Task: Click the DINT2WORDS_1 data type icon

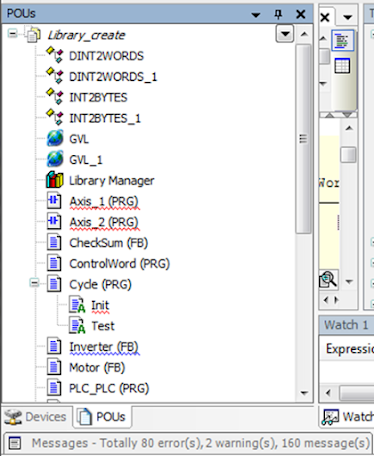Action: [55, 76]
